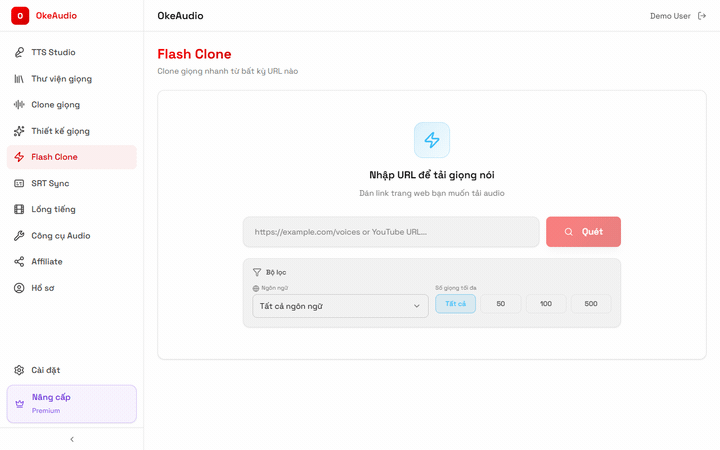Click the Thiết kế giọng sparkle icon
This screenshot has width=720, height=450.
[x=19, y=131]
